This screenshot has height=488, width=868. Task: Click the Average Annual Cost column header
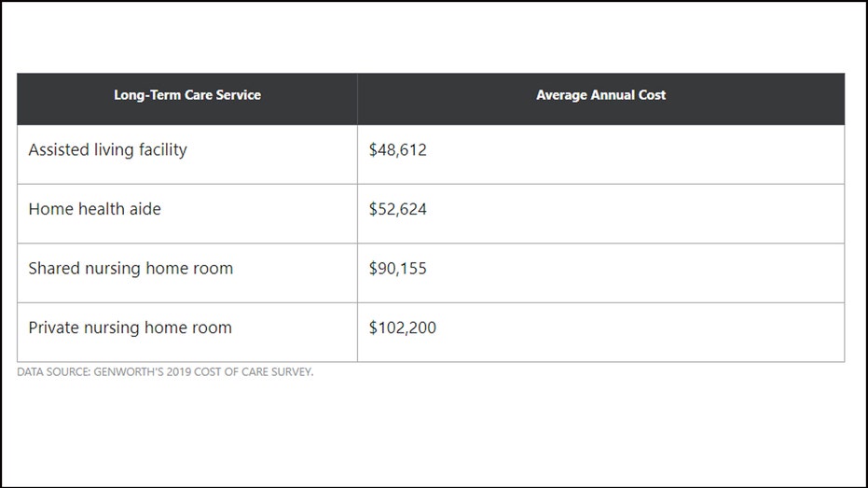600,99
